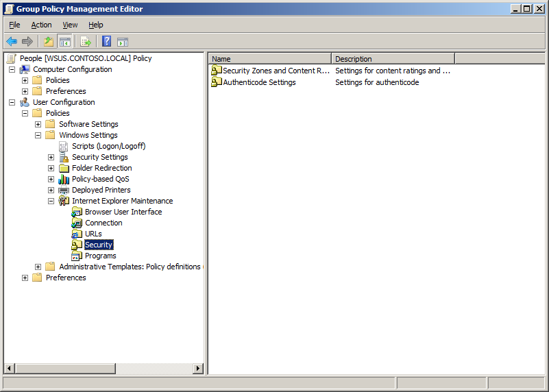Open the Action menu
This screenshot has height=392, width=549.
41,25
